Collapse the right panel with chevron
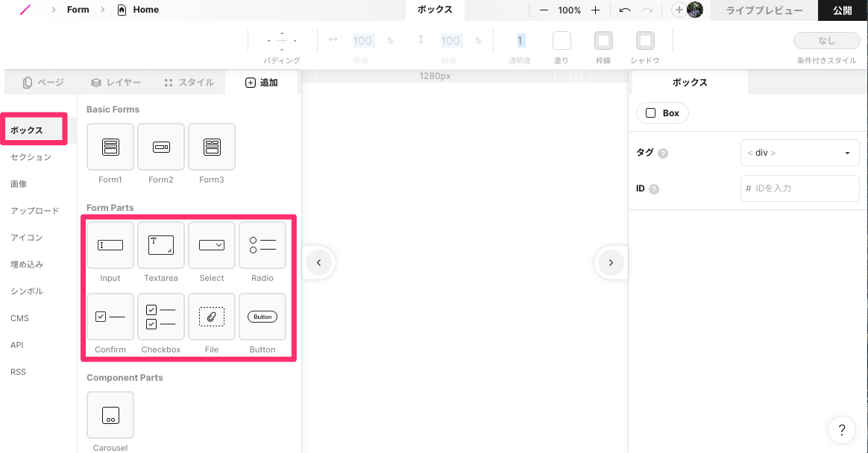This screenshot has width=868, height=453. [611, 262]
